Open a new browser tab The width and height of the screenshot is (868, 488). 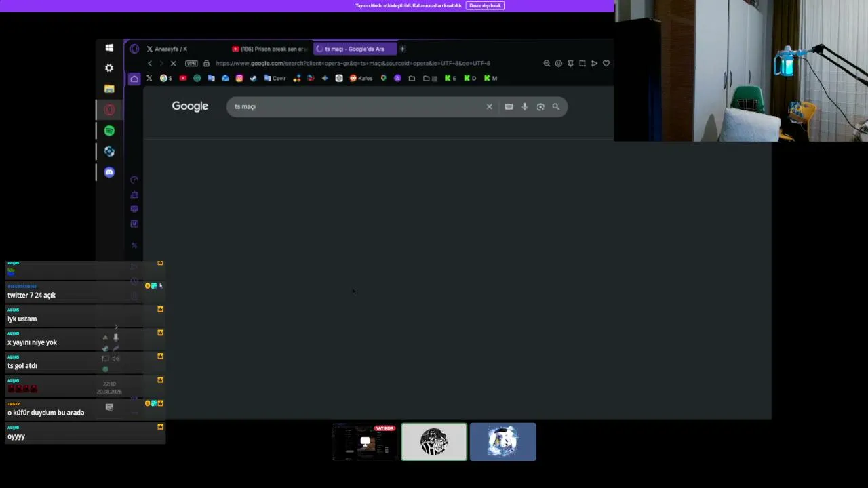402,49
